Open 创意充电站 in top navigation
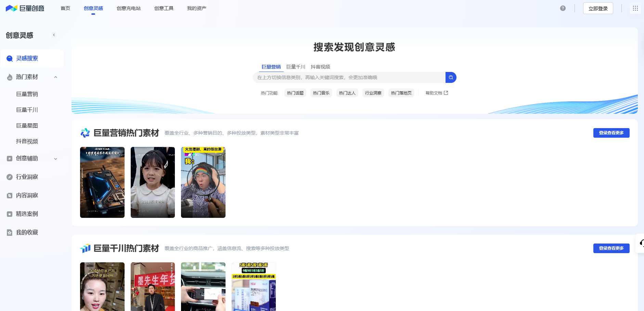Viewport: 644px width, 311px height. click(129, 8)
